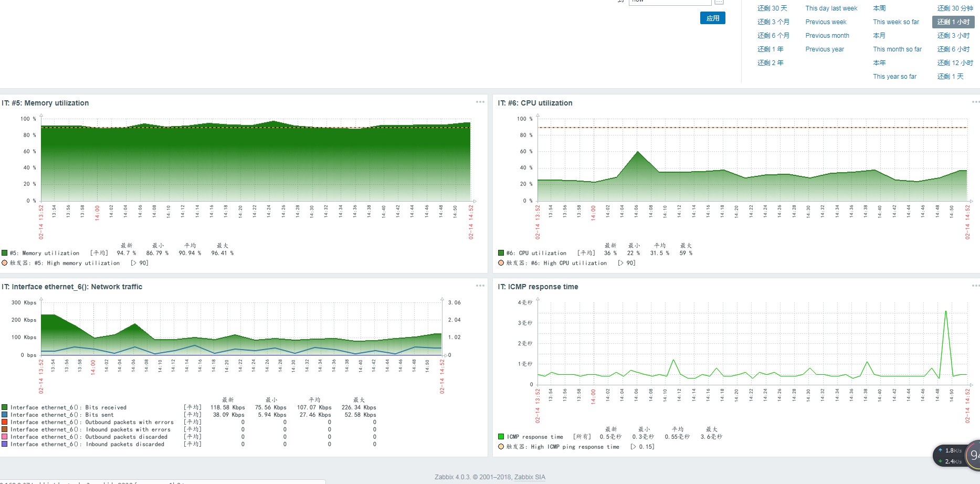This screenshot has height=484, width=980.
Task: Select the 还剩 6 个月 time range
Action: [x=773, y=36]
